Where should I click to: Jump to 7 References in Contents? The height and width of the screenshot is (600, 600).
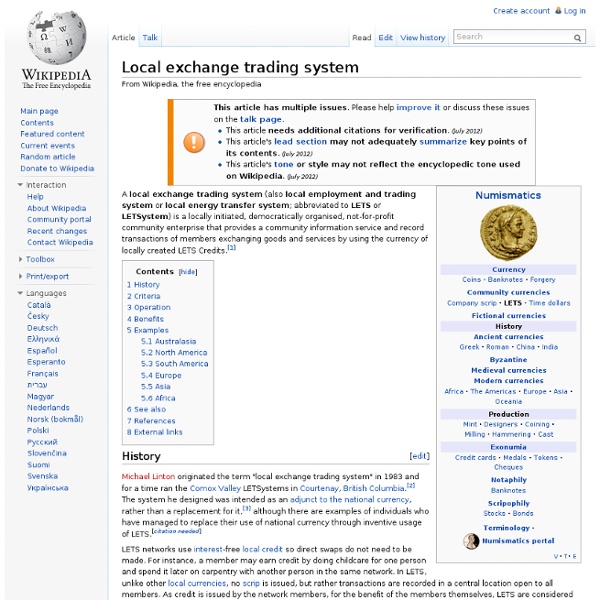(151, 421)
